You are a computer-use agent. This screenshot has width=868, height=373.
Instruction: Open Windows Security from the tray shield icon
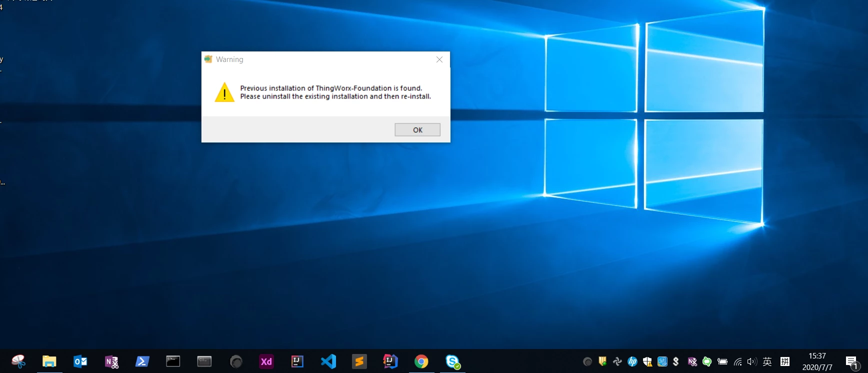click(x=647, y=361)
